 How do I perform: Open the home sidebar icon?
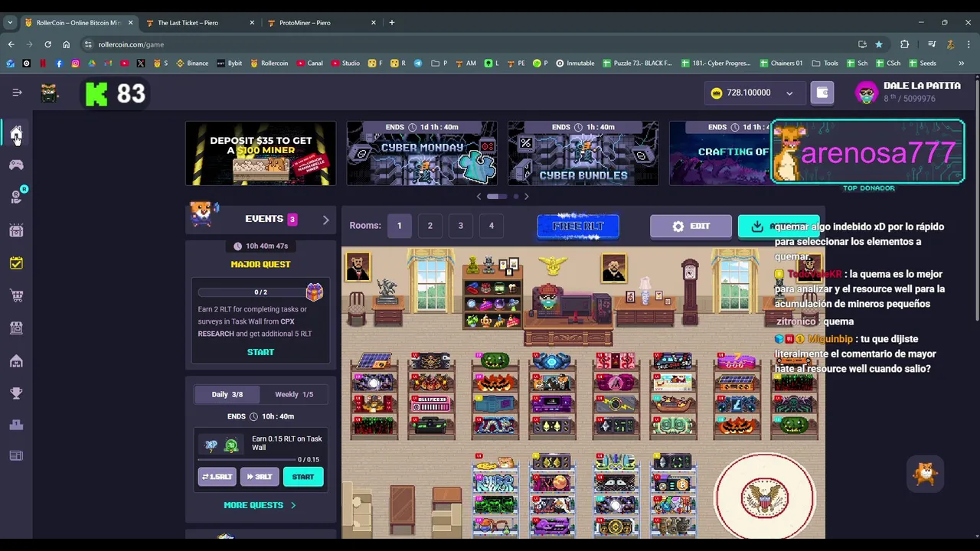[x=16, y=134]
